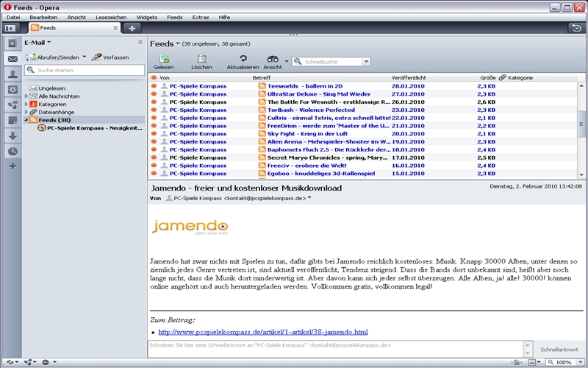Select PC-Spiele Kompass - Neuigkeit... feed
The image size is (588, 368).
(90, 128)
